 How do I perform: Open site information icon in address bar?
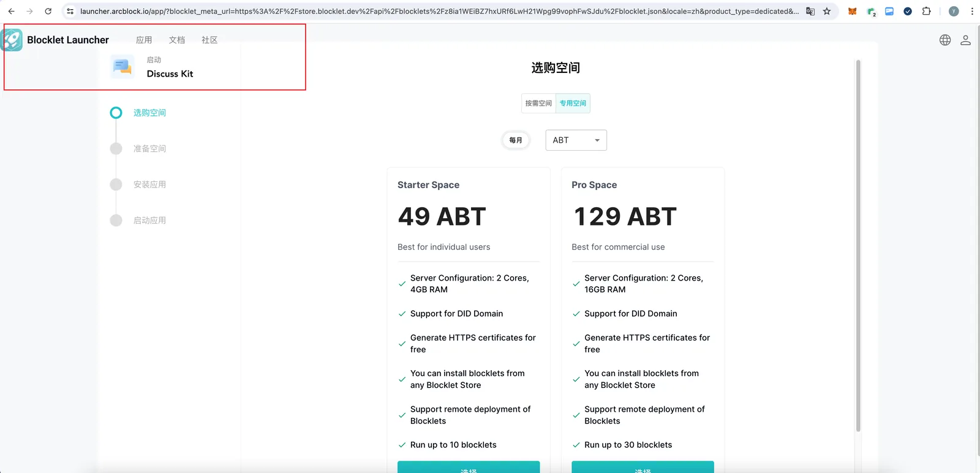pyautogui.click(x=70, y=11)
